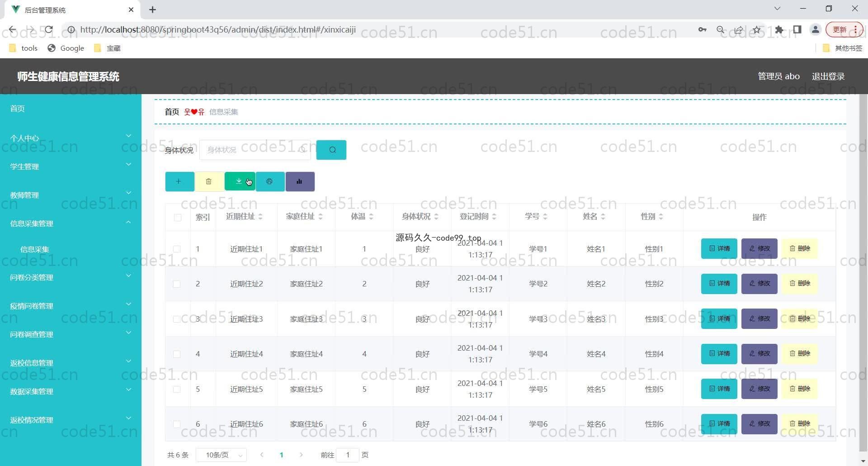868x466 pixels.
Task: Expand 数据采集管理 sidebar menu
Action: [x=71, y=391]
